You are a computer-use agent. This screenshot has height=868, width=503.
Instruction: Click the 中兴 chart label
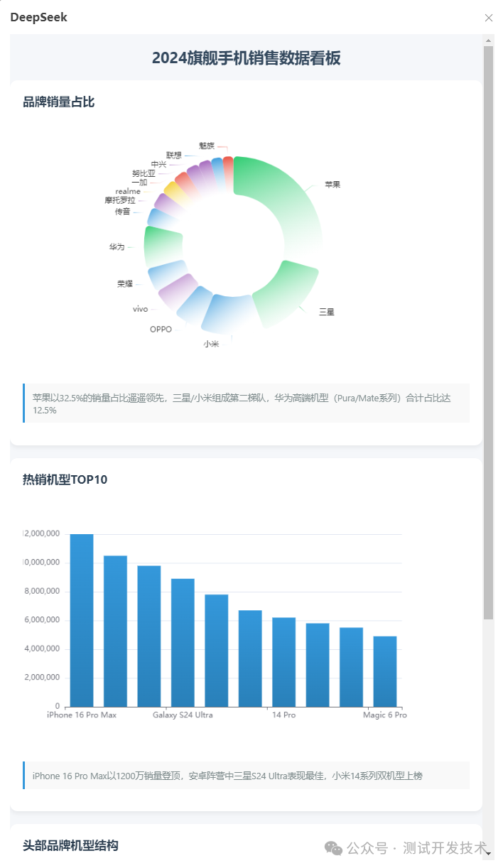[158, 164]
